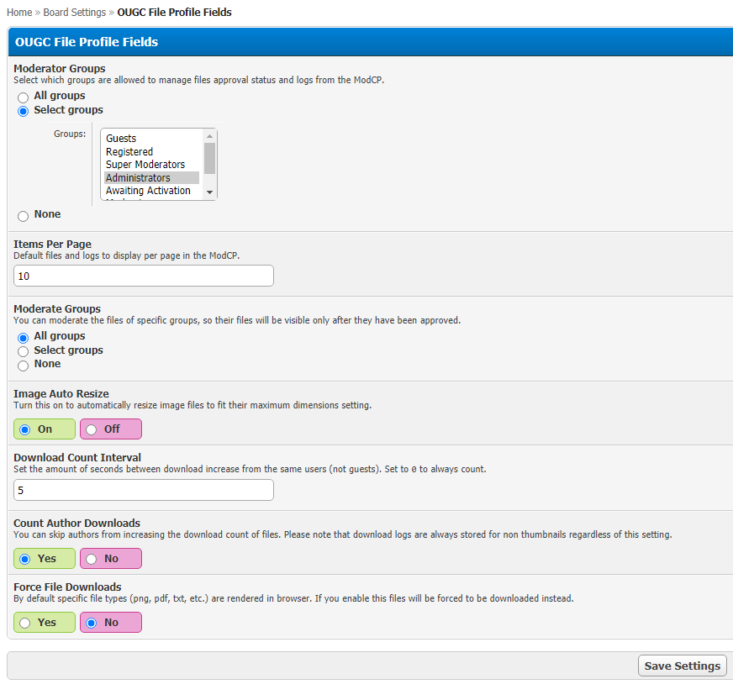Screen dimensions: 733x700
Task: Choose Administrators in the groups list
Action: click(x=138, y=178)
